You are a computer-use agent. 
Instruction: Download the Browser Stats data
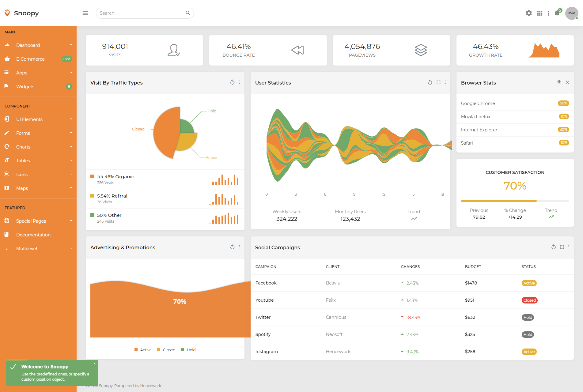pyautogui.click(x=559, y=82)
